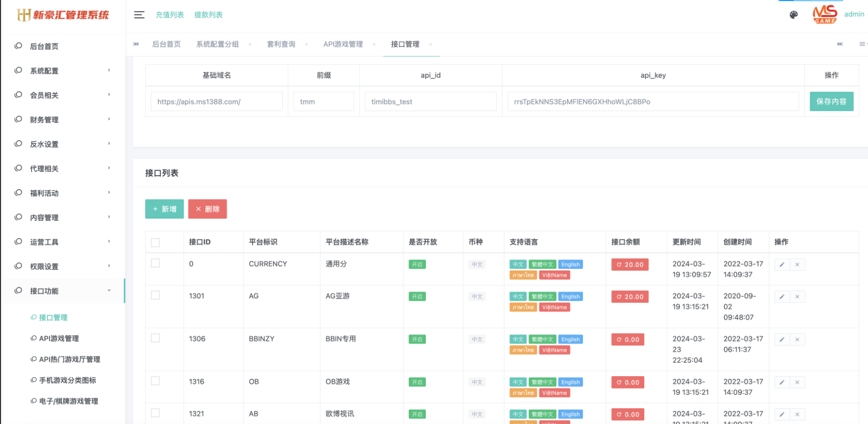The height and width of the screenshot is (424, 868).
Task: Jump to first tab arrow icon
Action: pos(136,44)
